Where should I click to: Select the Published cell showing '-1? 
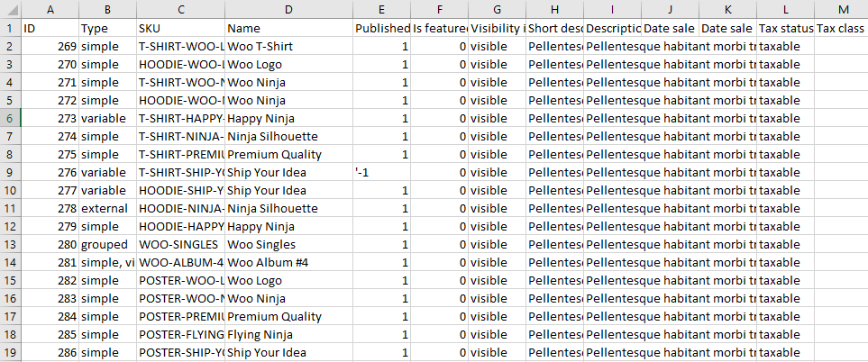pos(382,172)
